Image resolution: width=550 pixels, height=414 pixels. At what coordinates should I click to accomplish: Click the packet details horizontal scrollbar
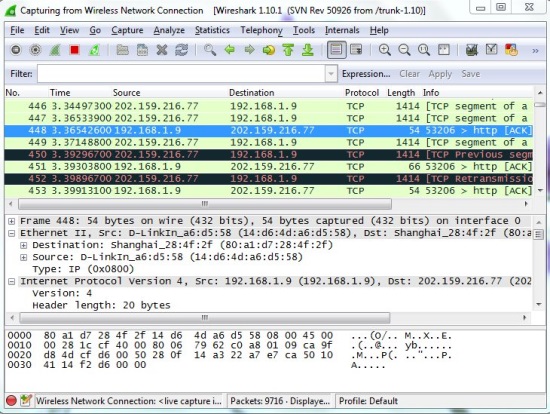coord(205,318)
